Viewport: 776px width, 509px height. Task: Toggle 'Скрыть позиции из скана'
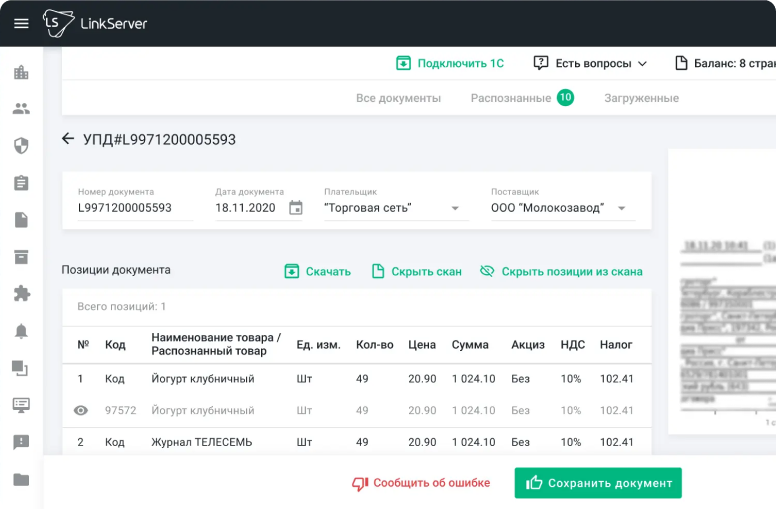click(561, 271)
